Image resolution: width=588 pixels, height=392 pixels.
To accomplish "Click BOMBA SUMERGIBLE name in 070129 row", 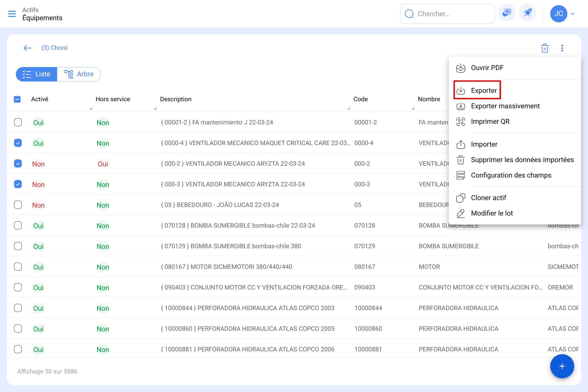I will 449,246.
